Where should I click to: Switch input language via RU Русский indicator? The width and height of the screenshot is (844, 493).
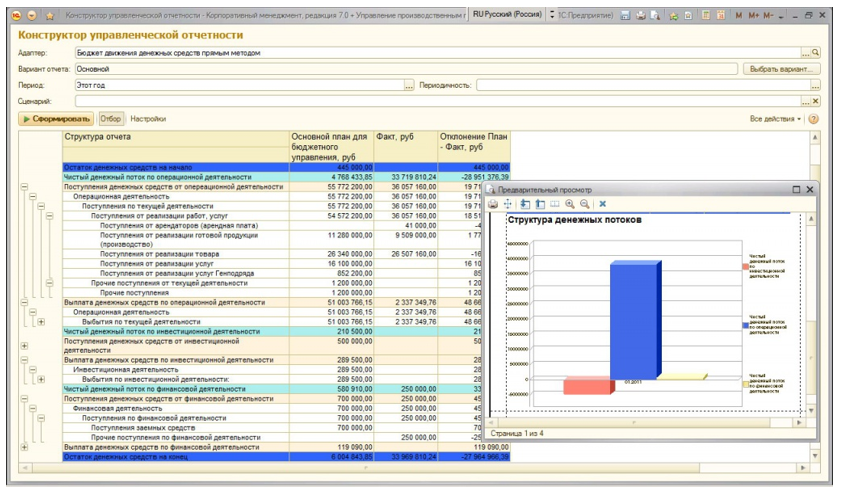click(x=506, y=16)
